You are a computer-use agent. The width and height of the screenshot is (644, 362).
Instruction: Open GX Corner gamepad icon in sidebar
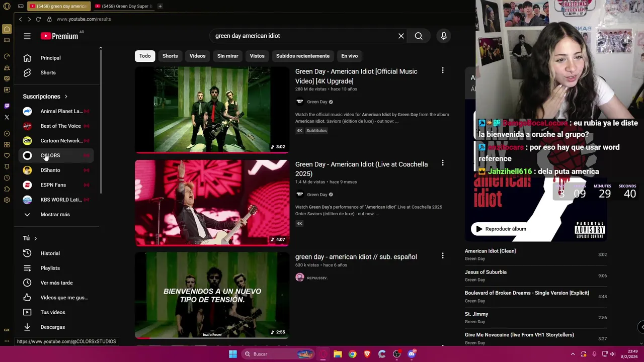7,40
